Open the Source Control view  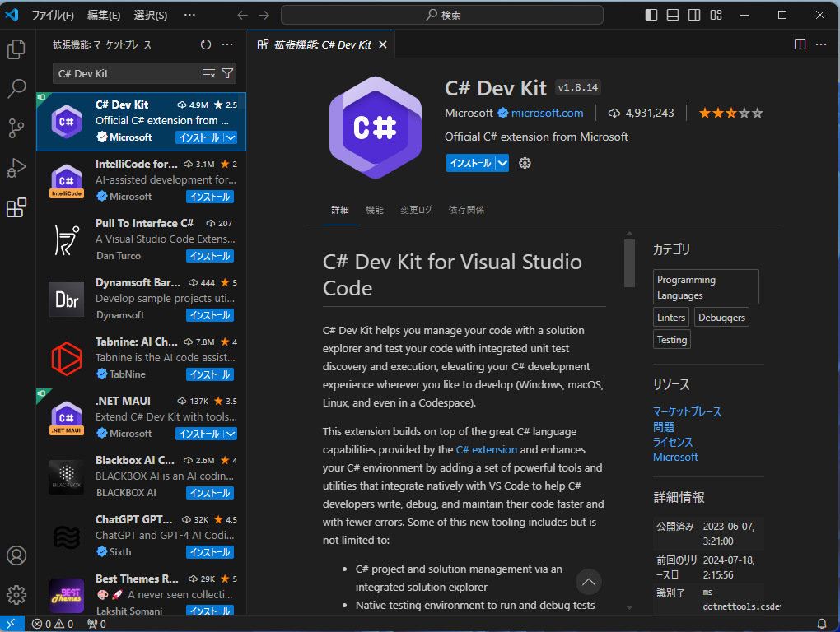click(16, 128)
